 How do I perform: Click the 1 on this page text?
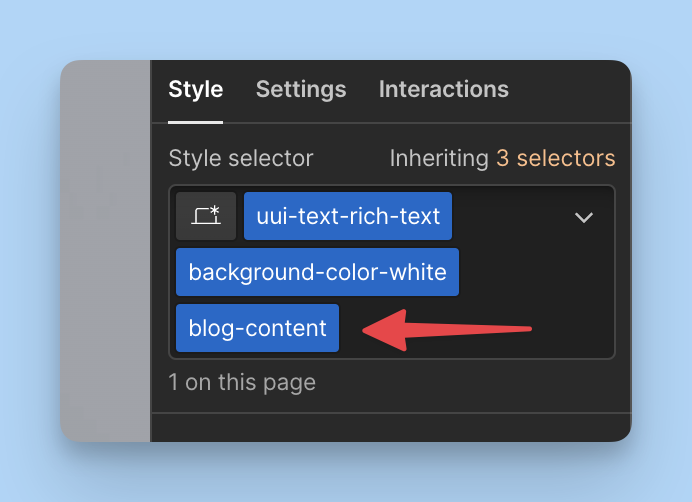(242, 382)
